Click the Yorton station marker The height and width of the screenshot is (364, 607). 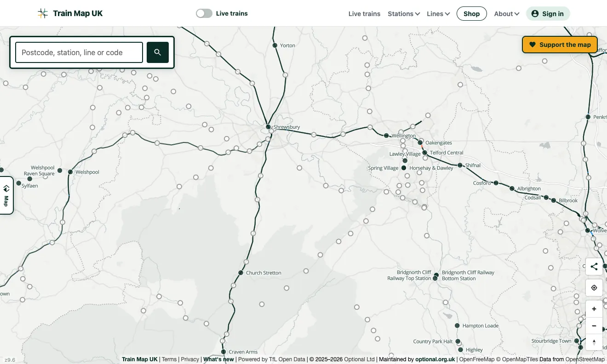[275, 45]
